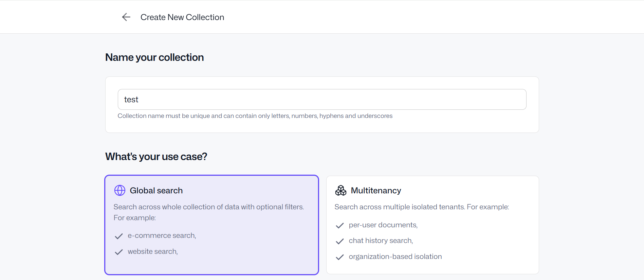Focus the collection name field containing test
This screenshot has width=644, height=280.
click(x=322, y=99)
